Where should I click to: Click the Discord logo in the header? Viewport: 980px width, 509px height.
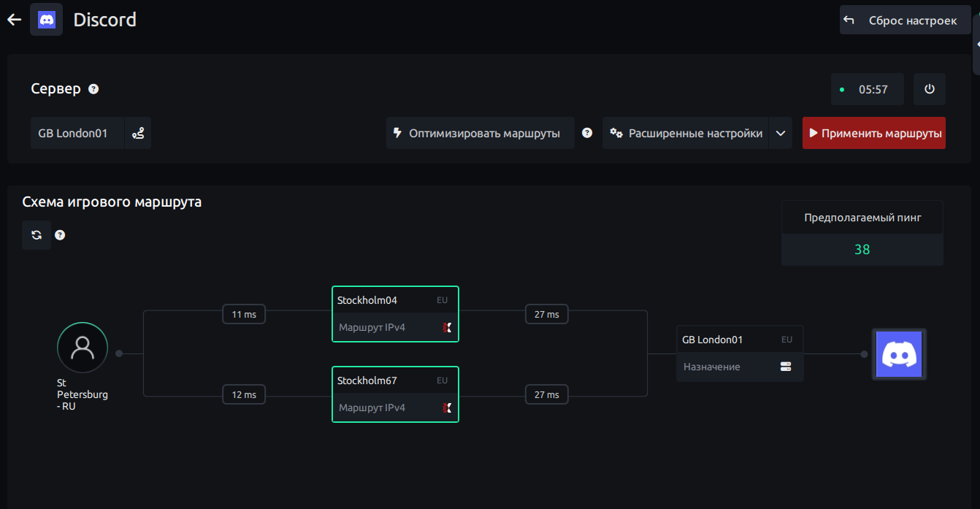[x=46, y=20]
